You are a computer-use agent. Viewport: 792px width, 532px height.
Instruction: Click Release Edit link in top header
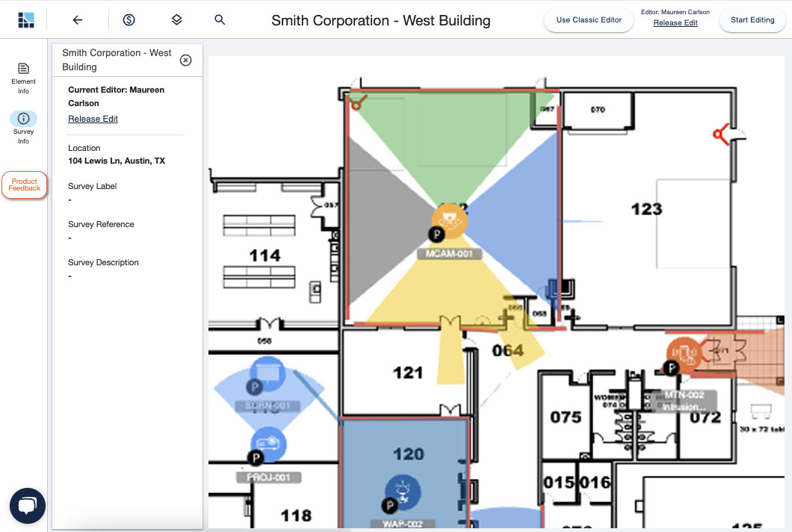[x=675, y=22]
